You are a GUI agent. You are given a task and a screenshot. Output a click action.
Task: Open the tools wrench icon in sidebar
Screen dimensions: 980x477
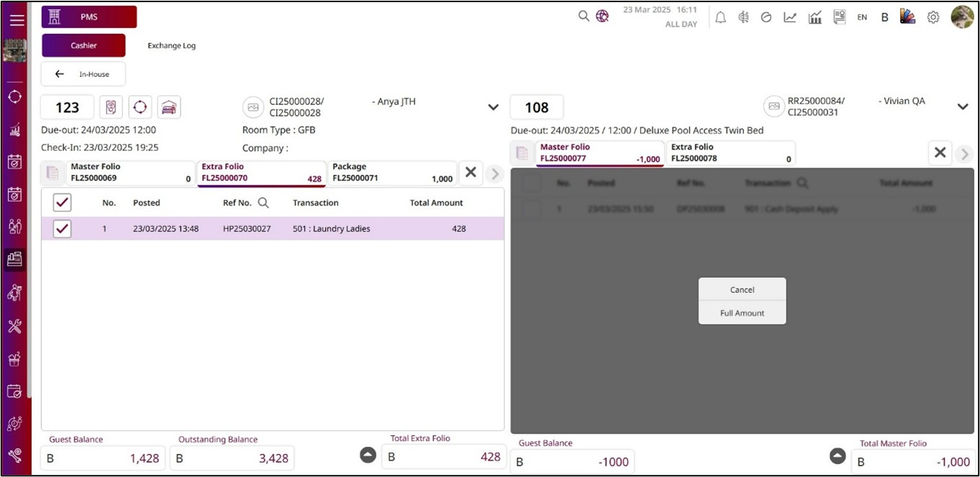pos(14,326)
